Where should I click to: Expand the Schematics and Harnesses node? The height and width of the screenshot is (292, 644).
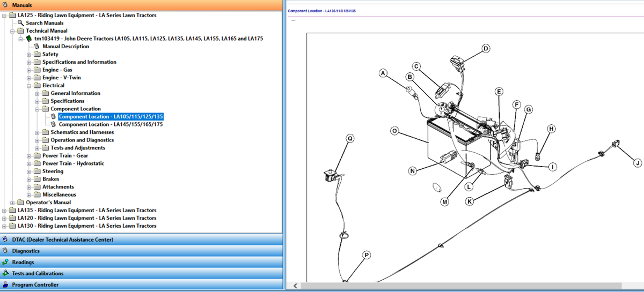37,132
